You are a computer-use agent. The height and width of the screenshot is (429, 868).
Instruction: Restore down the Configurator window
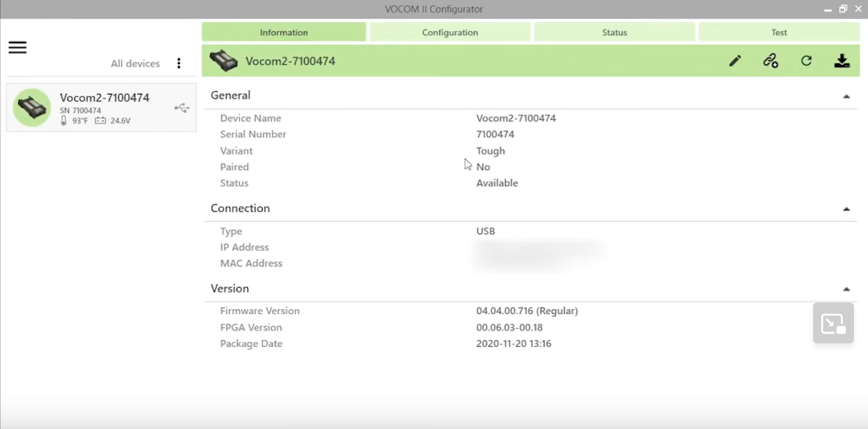843,9
